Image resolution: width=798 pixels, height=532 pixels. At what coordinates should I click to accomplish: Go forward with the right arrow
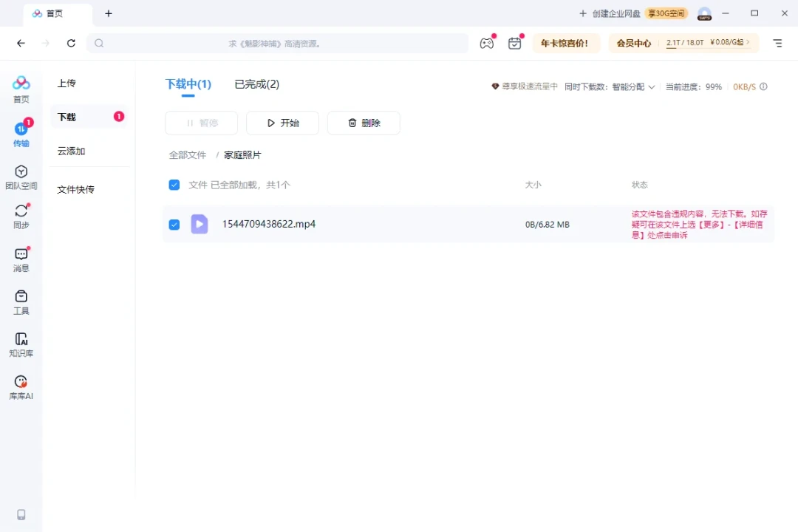click(x=46, y=44)
